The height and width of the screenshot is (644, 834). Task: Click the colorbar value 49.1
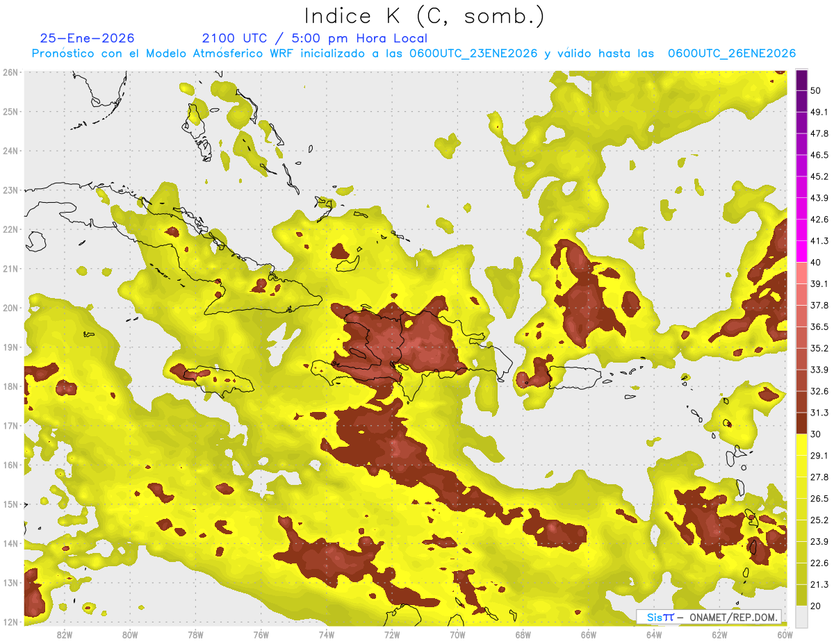coord(819,112)
